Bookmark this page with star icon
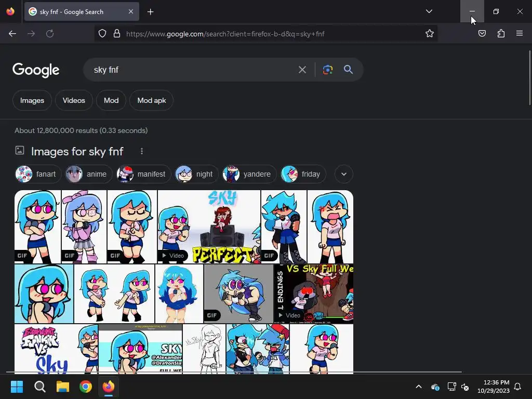The width and height of the screenshot is (532, 399). [430, 34]
